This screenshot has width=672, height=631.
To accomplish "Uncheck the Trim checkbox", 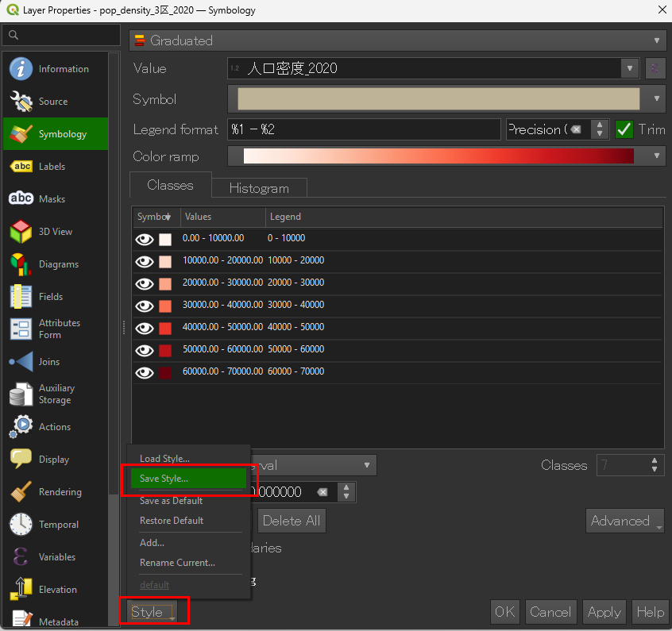I will [x=624, y=129].
